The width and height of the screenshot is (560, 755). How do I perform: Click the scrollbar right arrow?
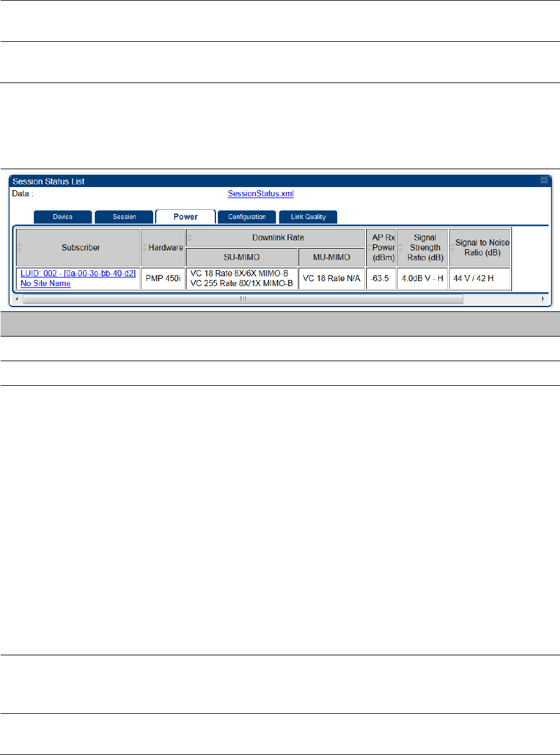tap(543, 299)
